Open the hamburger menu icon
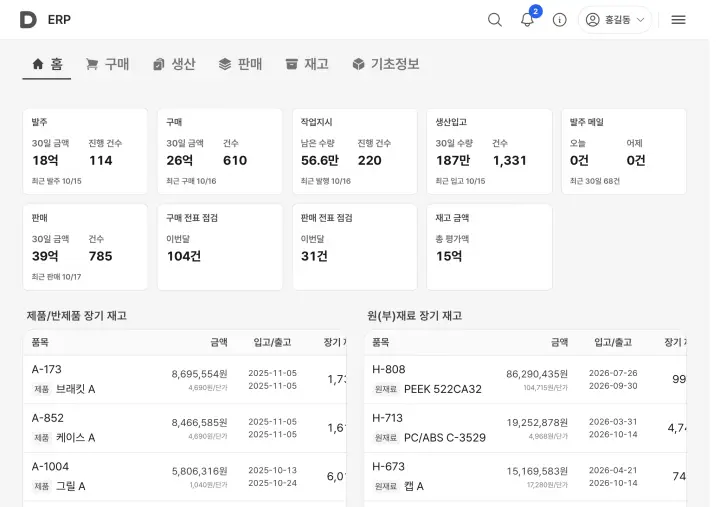This screenshot has width=720, height=507. click(x=678, y=20)
